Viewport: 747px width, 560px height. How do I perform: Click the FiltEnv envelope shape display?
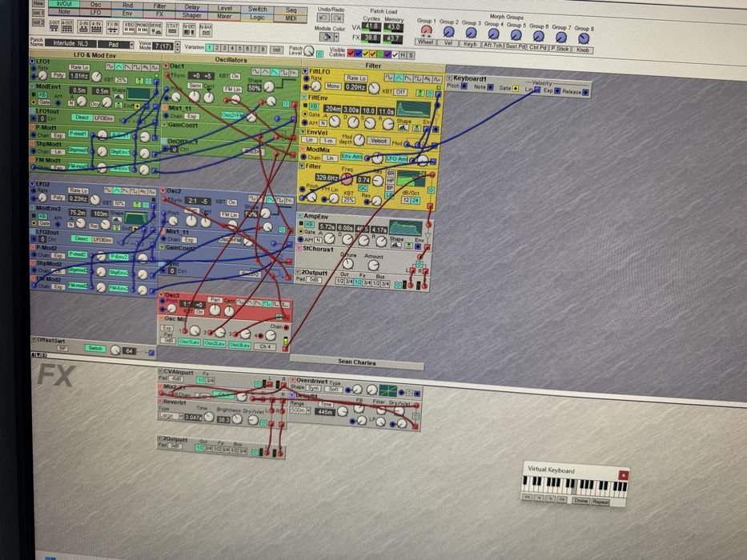414,110
